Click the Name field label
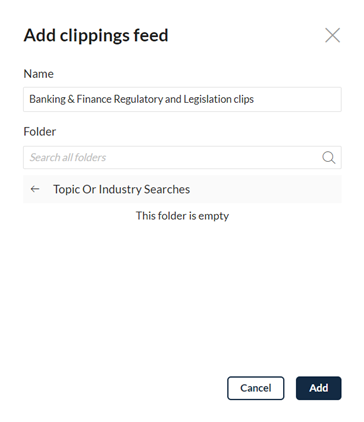Viewport: 364px width, 422px height. [38, 74]
